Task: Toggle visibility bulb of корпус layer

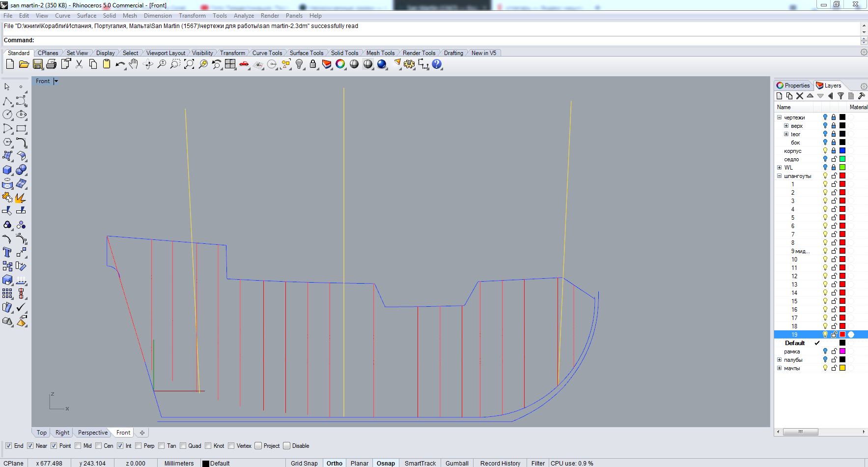Action: 825,151
